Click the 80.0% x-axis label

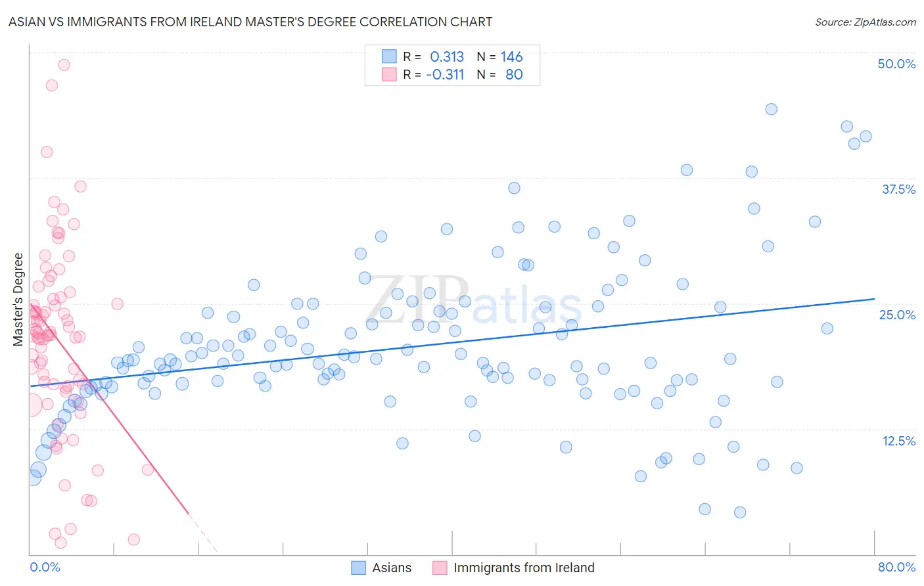(896, 567)
